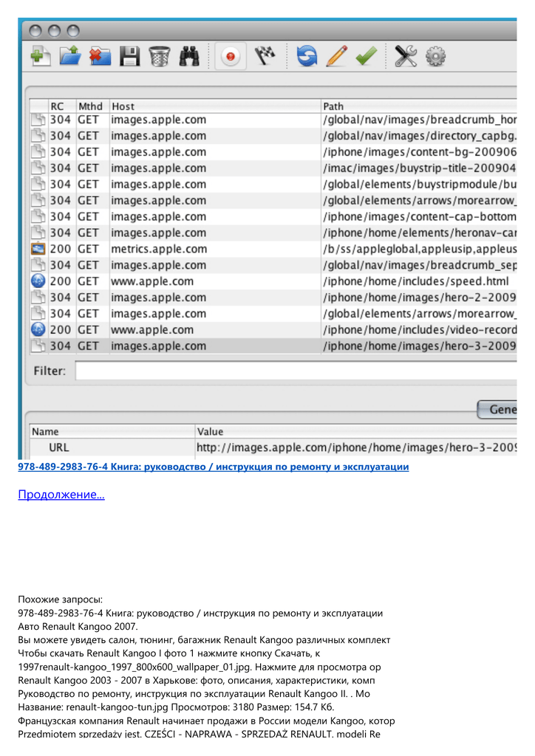Close session using the red X folder icon
The width and height of the screenshot is (535, 756).
100,56
